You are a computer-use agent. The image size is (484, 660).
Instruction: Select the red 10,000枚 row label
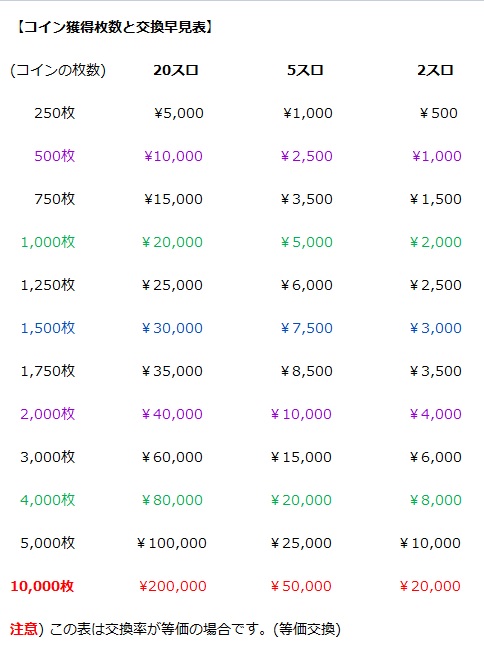(42, 586)
